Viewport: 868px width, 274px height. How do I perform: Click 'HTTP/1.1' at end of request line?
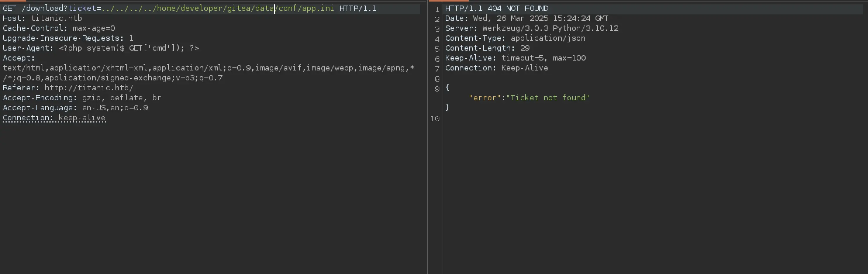click(x=358, y=8)
